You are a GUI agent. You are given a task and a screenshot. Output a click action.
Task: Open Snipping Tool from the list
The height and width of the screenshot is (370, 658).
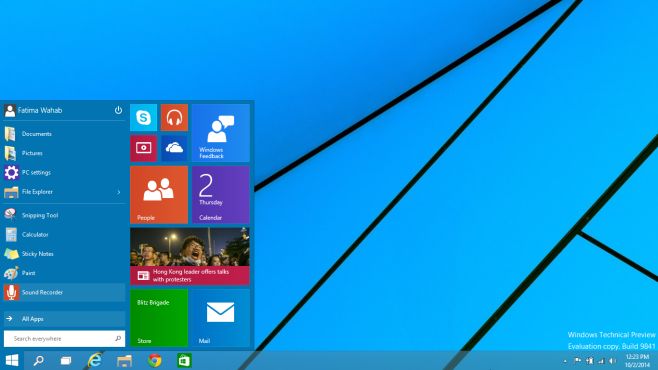coord(65,215)
